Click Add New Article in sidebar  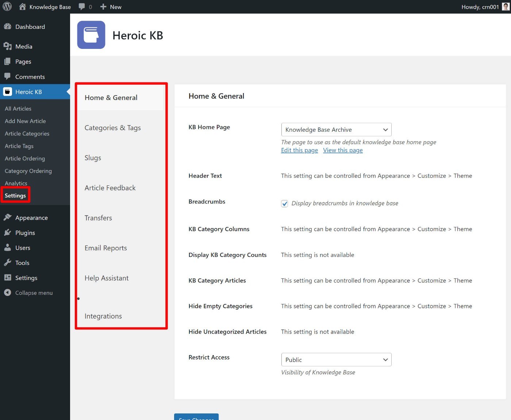coord(25,121)
